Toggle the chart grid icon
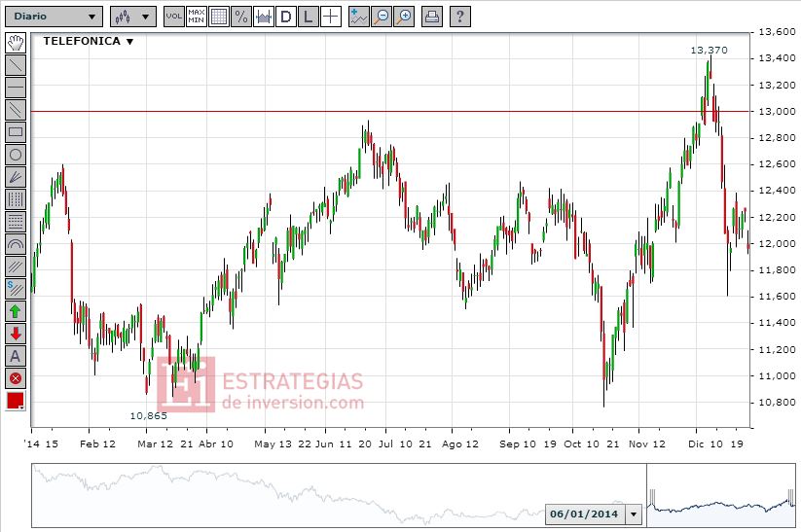801x532 pixels. 219,17
